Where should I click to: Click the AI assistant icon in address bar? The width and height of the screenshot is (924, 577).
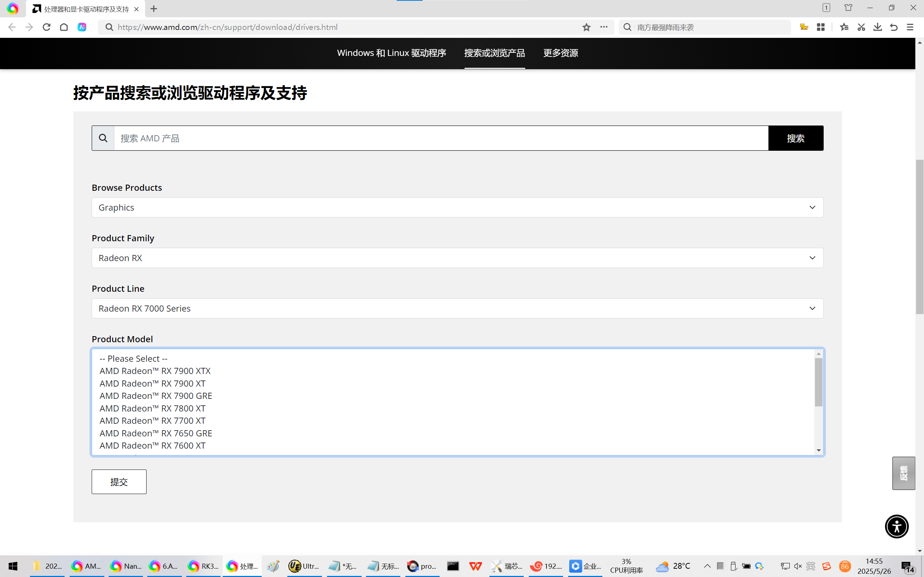coord(82,27)
